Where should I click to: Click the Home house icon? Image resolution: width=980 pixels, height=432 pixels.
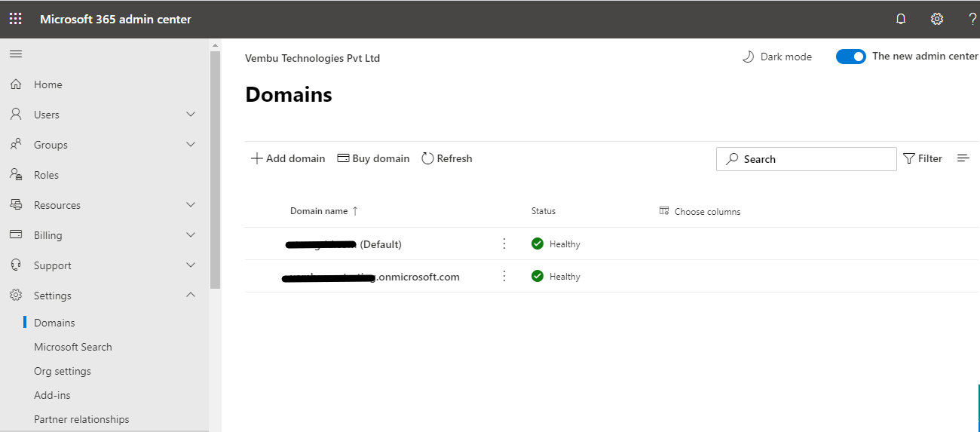coord(16,84)
